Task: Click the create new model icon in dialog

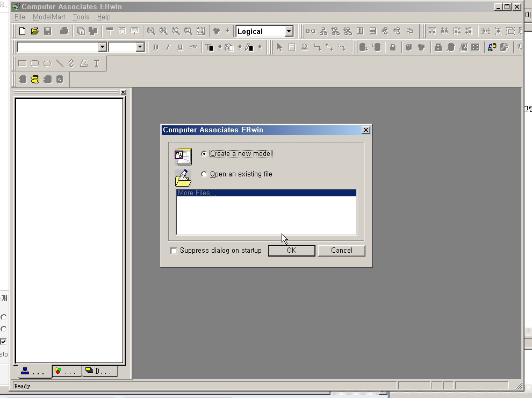Action: coord(183,157)
